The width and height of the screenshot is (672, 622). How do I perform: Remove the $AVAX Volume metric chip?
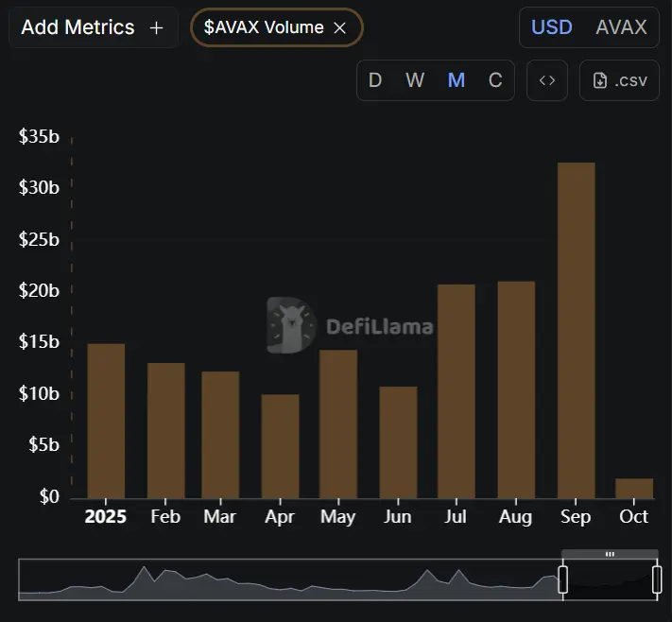[x=340, y=27]
